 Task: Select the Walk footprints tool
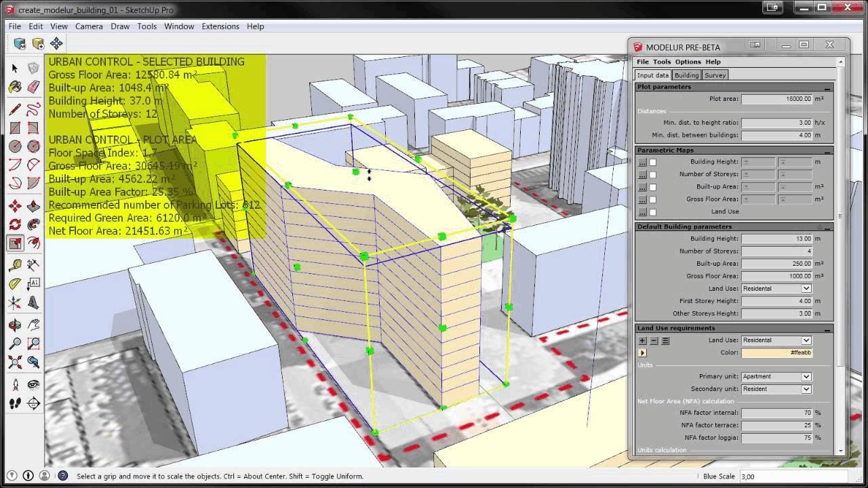pyautogui.click(x=15, y=403)
